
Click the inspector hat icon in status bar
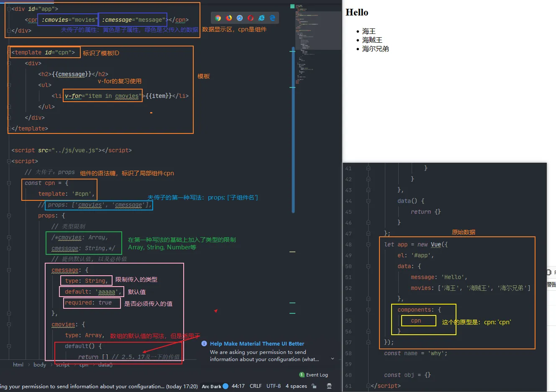click(329, 386)
